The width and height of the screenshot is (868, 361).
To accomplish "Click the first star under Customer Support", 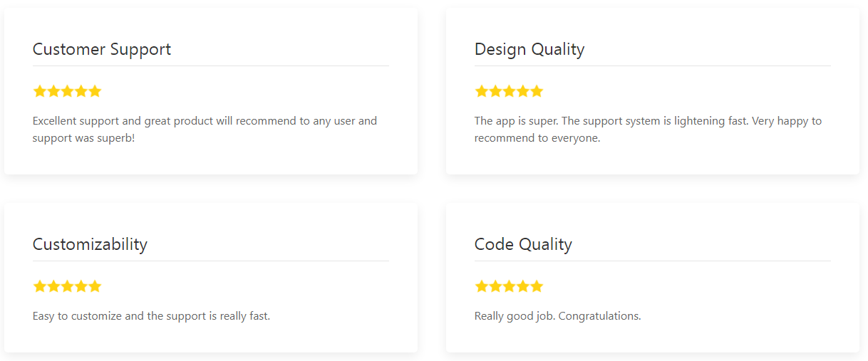I will (40, 91).
